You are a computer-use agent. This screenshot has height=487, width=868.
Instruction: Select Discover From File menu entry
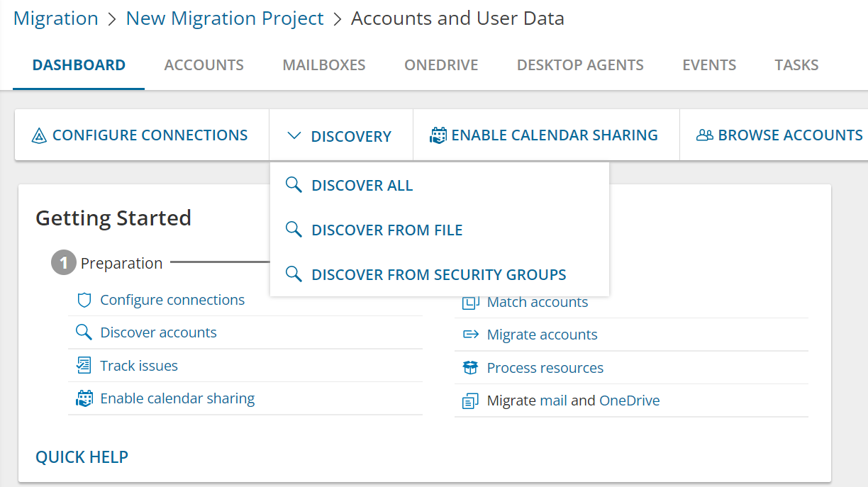(387, 230)
